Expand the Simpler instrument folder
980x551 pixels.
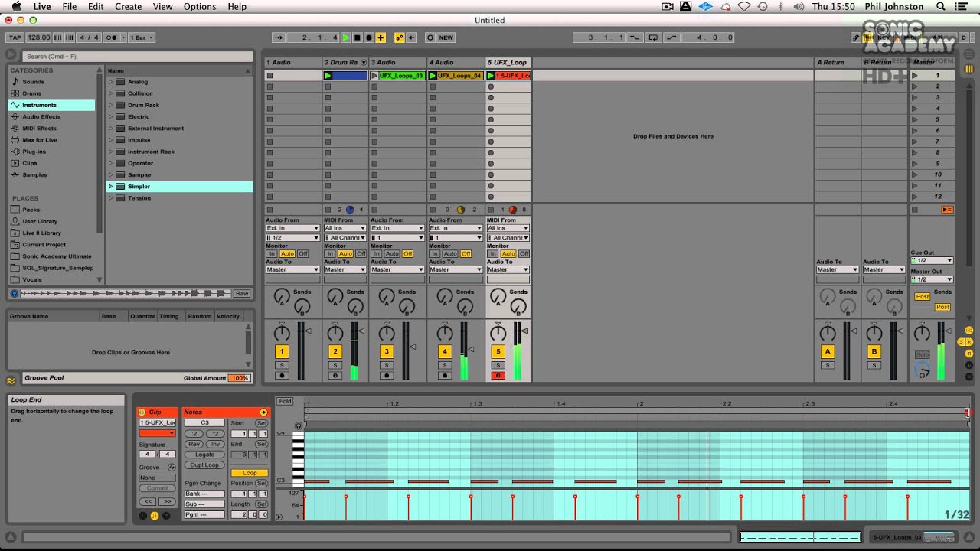point(110,187)
